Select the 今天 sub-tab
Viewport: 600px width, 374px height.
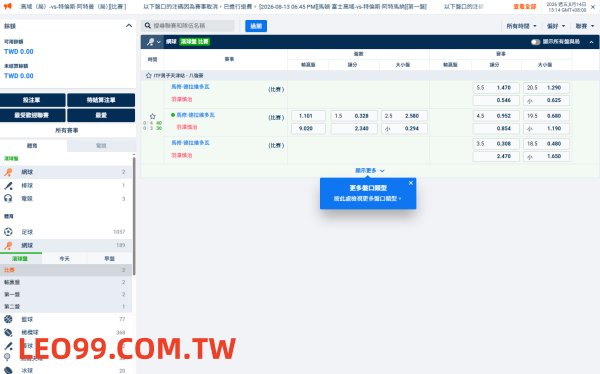click(65, 259)
